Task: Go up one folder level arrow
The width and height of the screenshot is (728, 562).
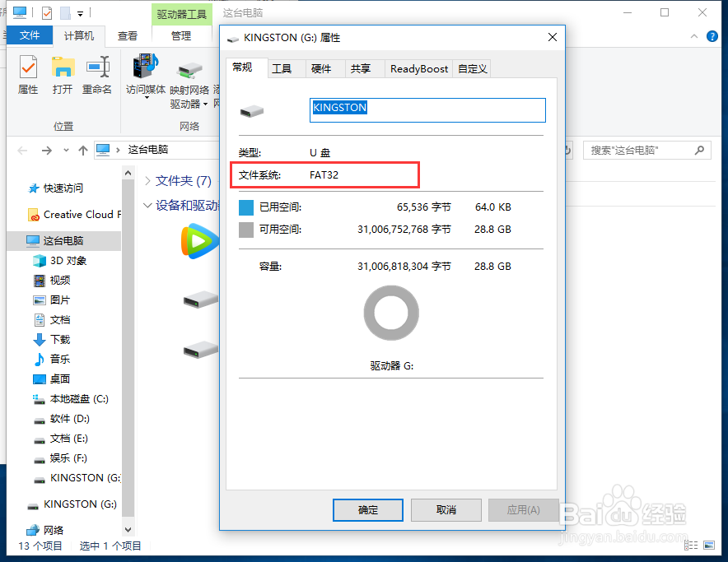Action: (x=83, y=151)
